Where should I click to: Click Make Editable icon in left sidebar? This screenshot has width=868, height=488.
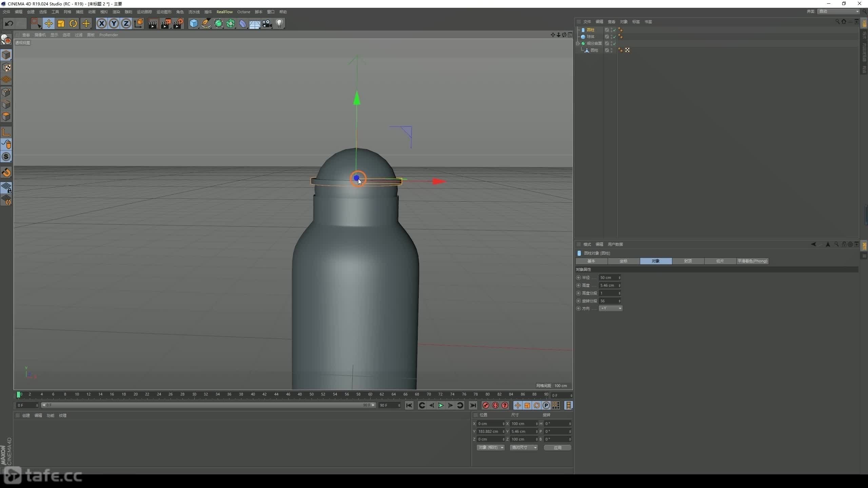pyautogui.click(x=6, y=40)
